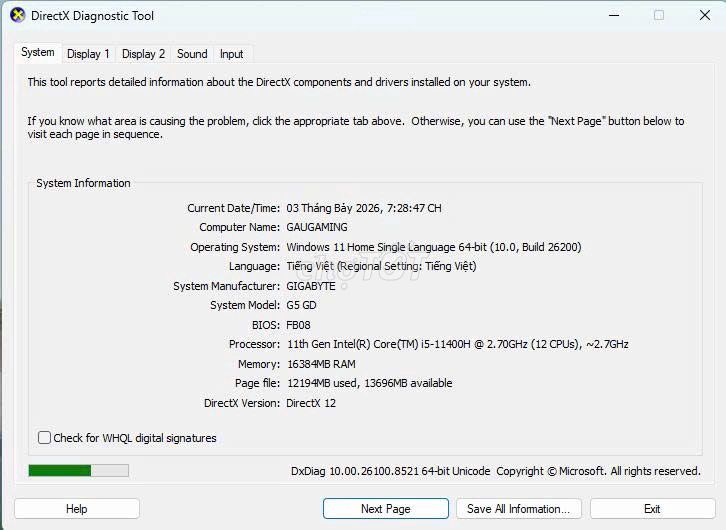This screenshot has height=530, width=726.
Task: Click the Operating System field label
Action: pos(235,247)
